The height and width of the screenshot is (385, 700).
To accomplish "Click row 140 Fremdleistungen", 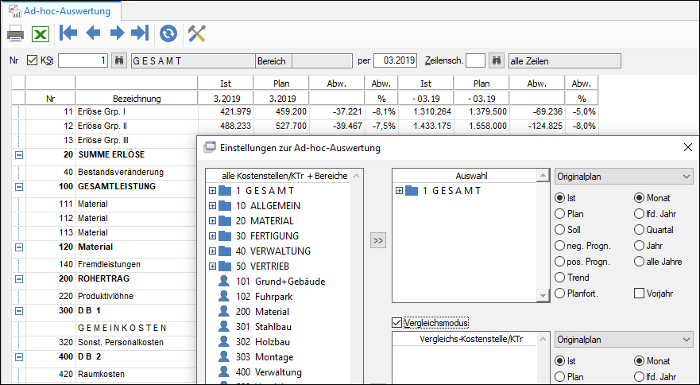I will point(104,264).
